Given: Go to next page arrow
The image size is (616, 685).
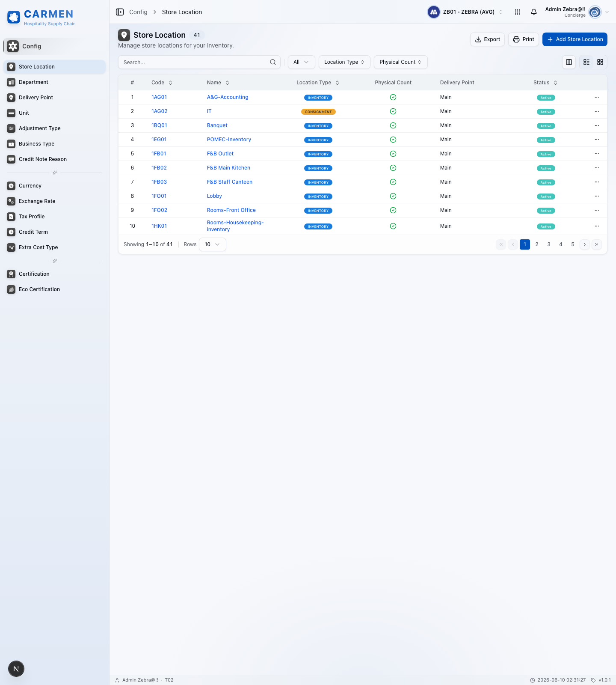Looking at the screenshot, I should (x=585, y=244).
